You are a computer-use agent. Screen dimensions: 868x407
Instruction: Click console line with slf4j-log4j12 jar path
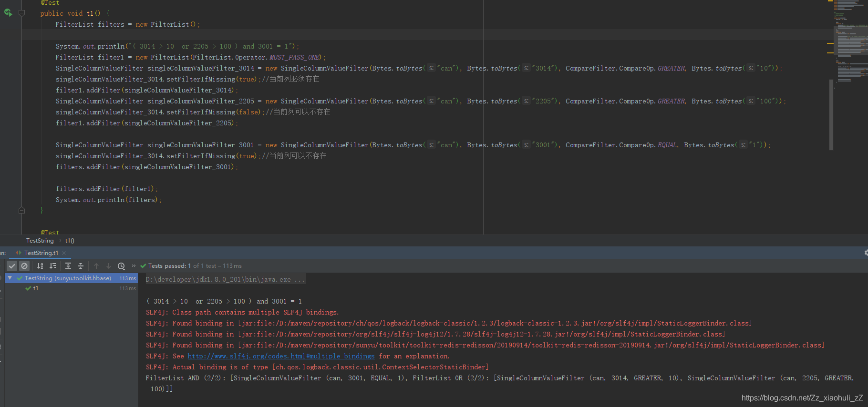click(435, 334)
